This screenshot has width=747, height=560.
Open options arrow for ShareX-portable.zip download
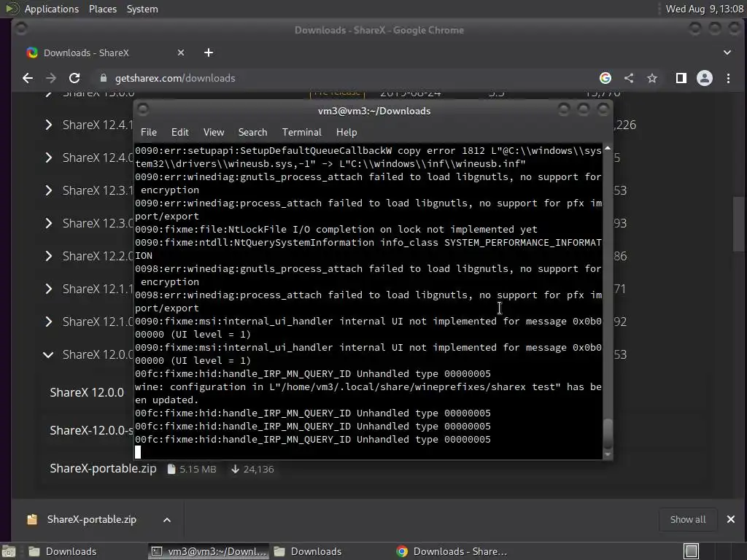[x=167, y=519]
